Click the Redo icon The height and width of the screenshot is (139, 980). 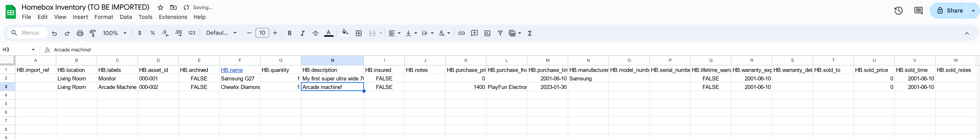67,33
